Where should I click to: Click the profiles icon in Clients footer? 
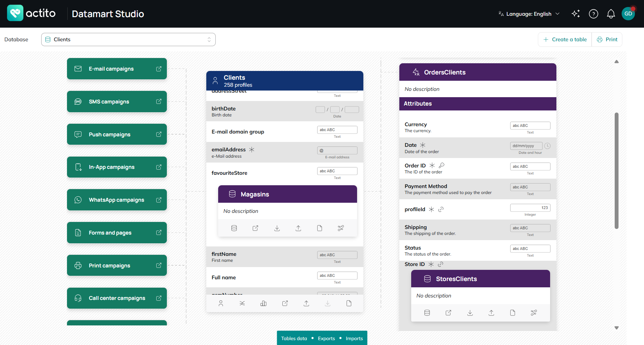(x=221, y=303)
